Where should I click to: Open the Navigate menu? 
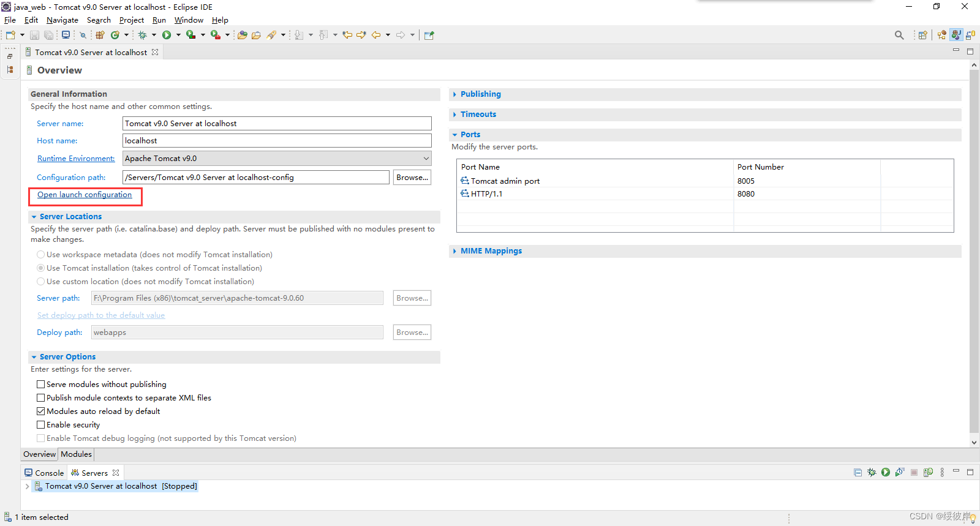click(x=62, y=20)
